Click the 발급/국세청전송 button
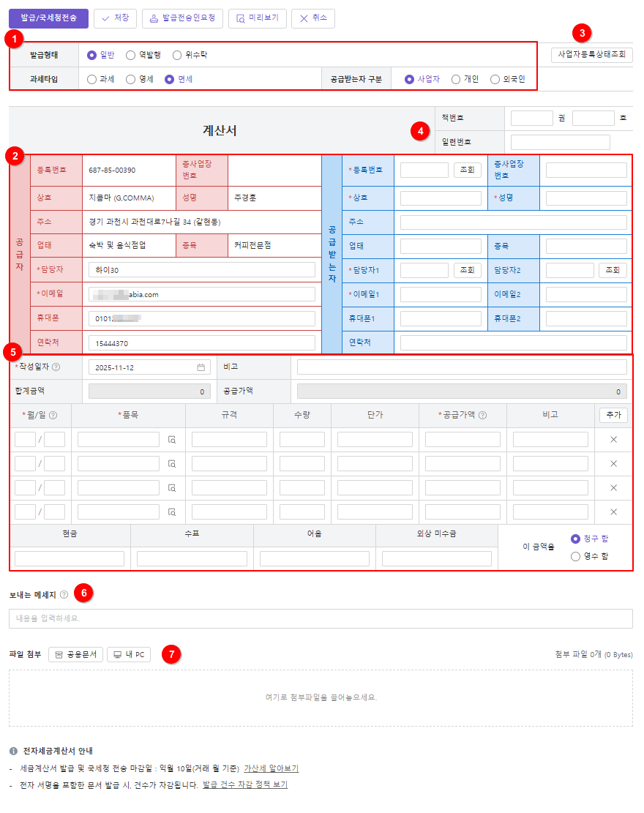The height and width of the screenshot is (813, 644). pos(48,18)
